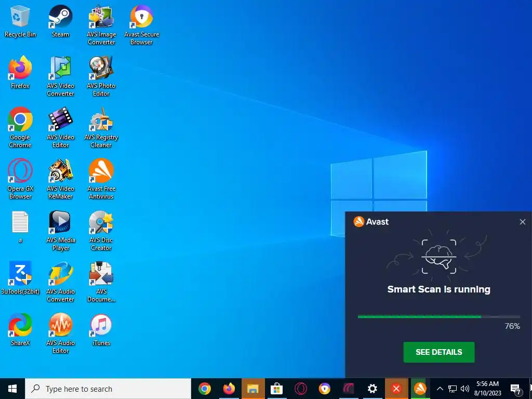Screen dimensions: 532x399
Task: Select the Steam desktop shortcut
Action: tap(60, 21)
